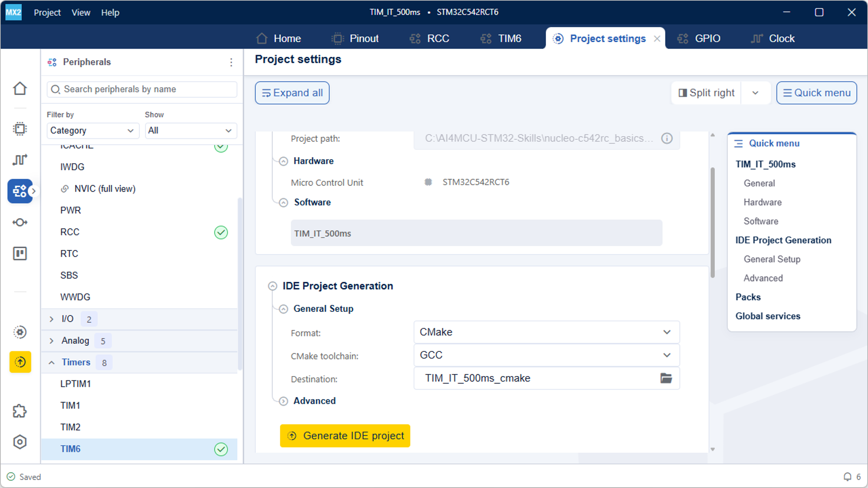Open Peripherals panel three-dot menu

231,62
